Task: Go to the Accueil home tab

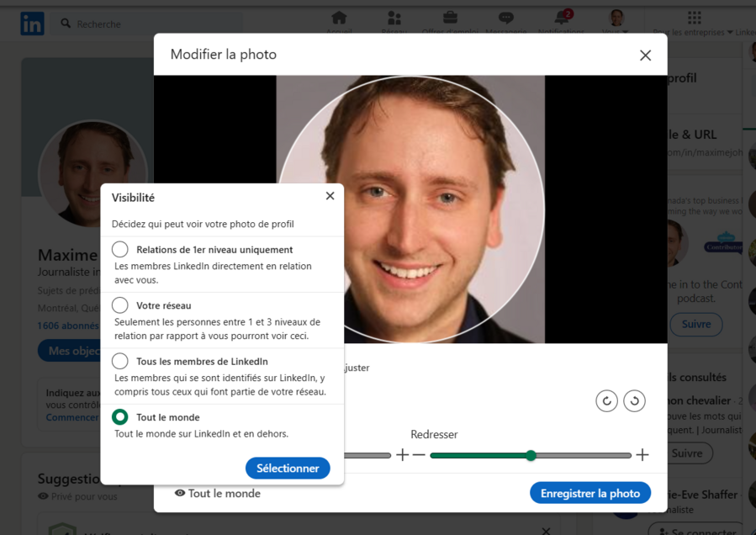Action: 339,20
